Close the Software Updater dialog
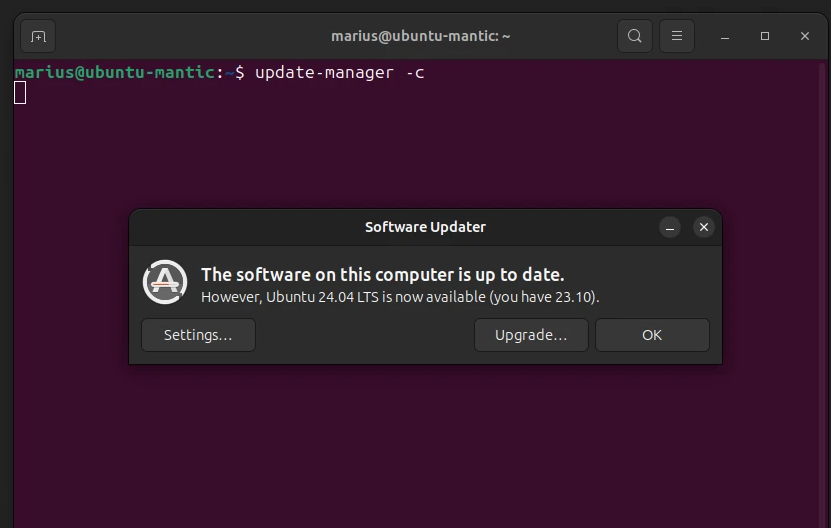Image resolution: width=831 pixels, height=528 pixels. [x=704, y=227]
